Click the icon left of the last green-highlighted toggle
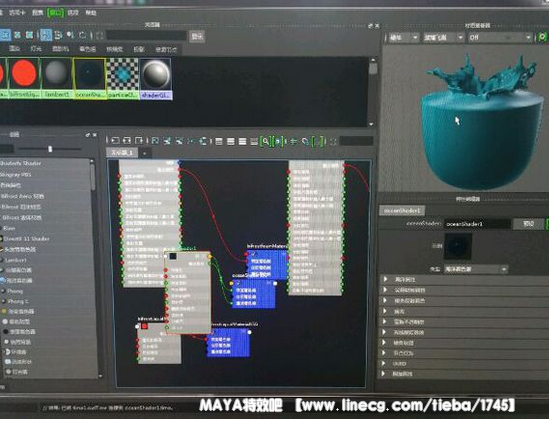Image resolution: width=549 pixels, height=422 pixels. tap(306, 141)
